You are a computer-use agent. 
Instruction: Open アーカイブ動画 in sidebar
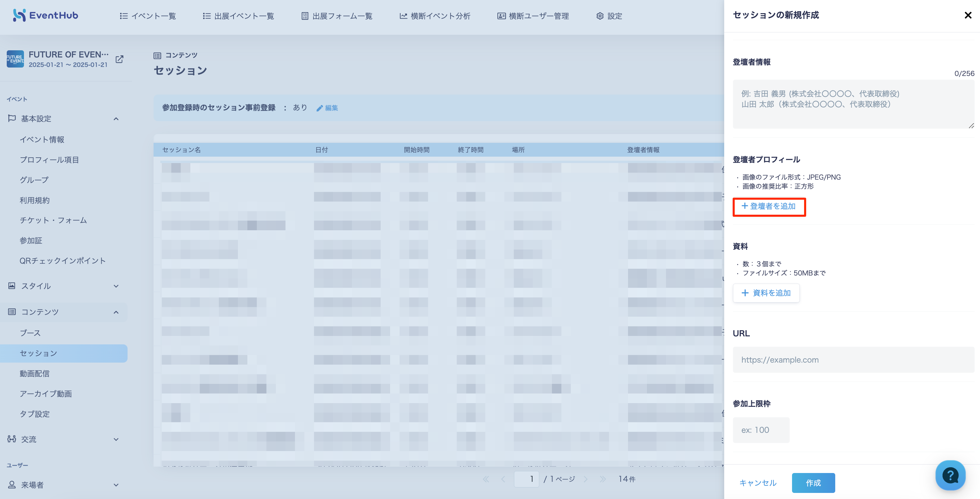[46, 394]
